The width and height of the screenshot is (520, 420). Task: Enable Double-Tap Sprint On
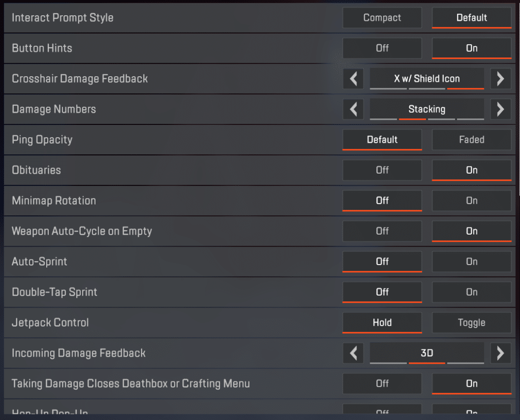pos(471,292)
